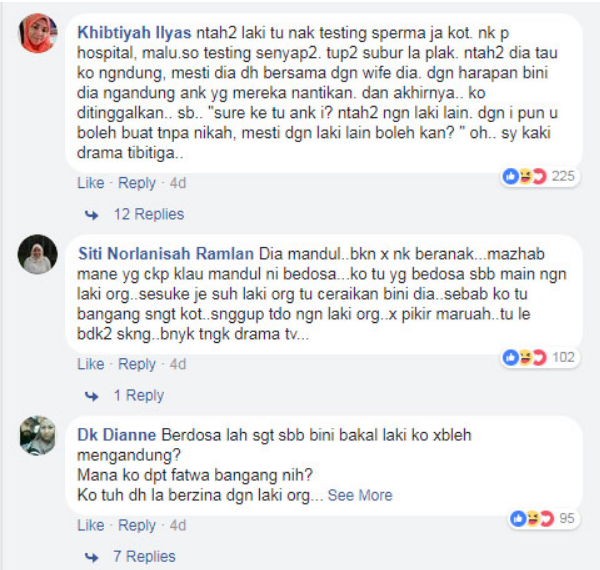600x570 pixels.
Task: Open Dk Dianne's profile photo
Action: point(38,435)
